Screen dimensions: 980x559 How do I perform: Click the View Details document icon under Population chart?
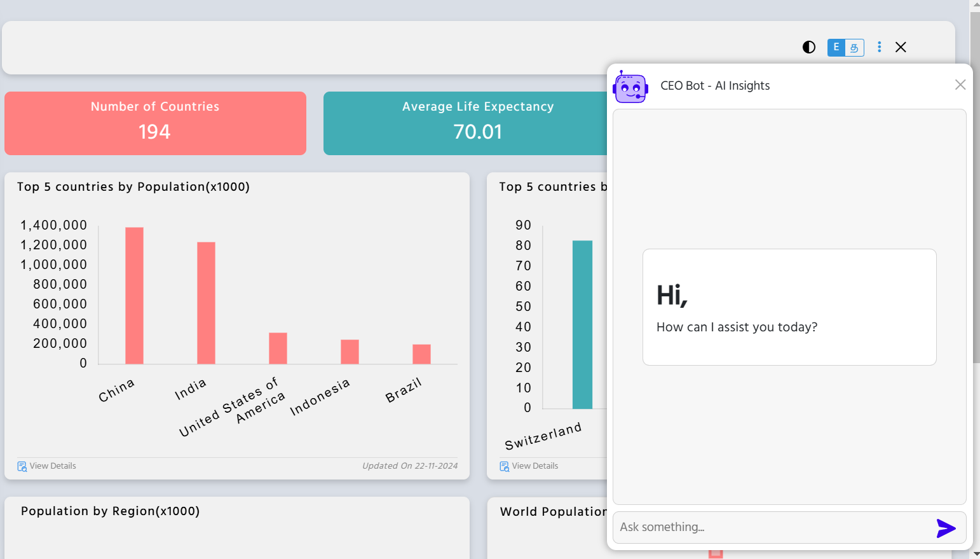pos(22,466)
